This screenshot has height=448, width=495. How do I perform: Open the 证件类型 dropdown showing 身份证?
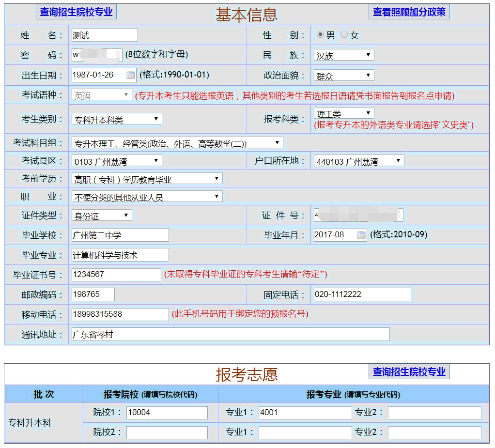tap(102, 216)
